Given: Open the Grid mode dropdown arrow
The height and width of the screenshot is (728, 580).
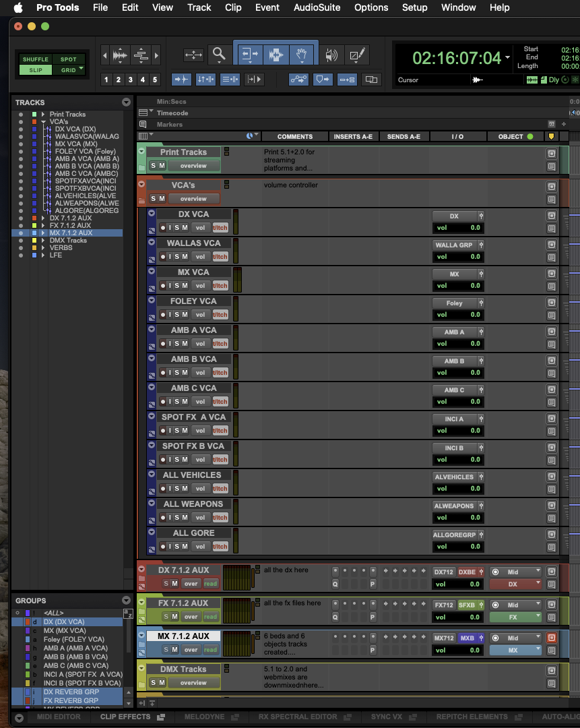Looking at the screenshot, I should [x=82, y=69].
